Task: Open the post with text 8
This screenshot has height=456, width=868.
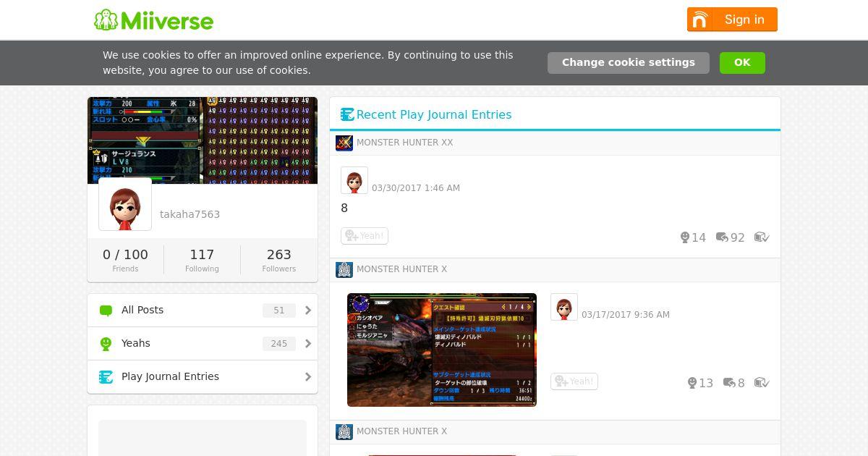Action: pos(344,208)
